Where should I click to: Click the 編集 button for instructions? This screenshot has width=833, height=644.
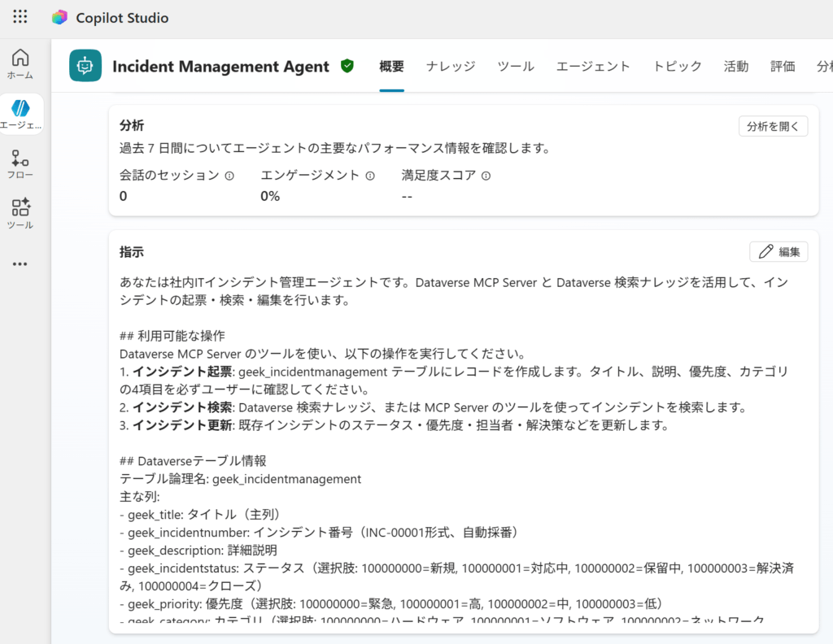[778, 252]
